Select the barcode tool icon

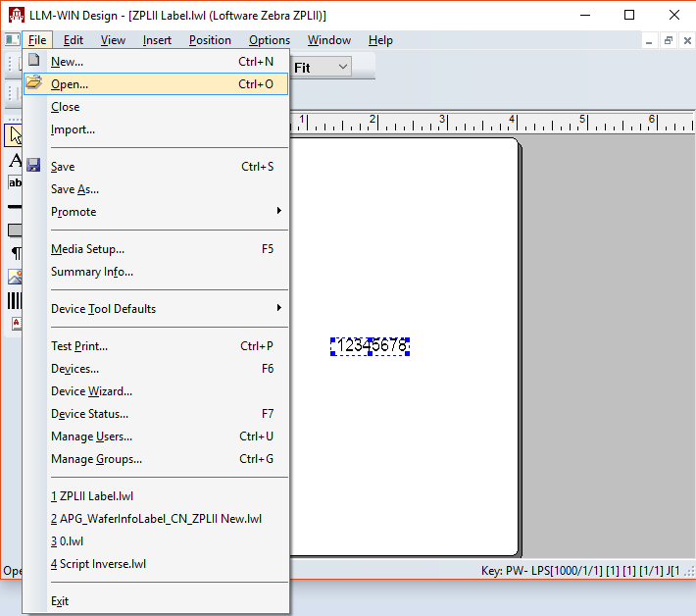point(15,301)
